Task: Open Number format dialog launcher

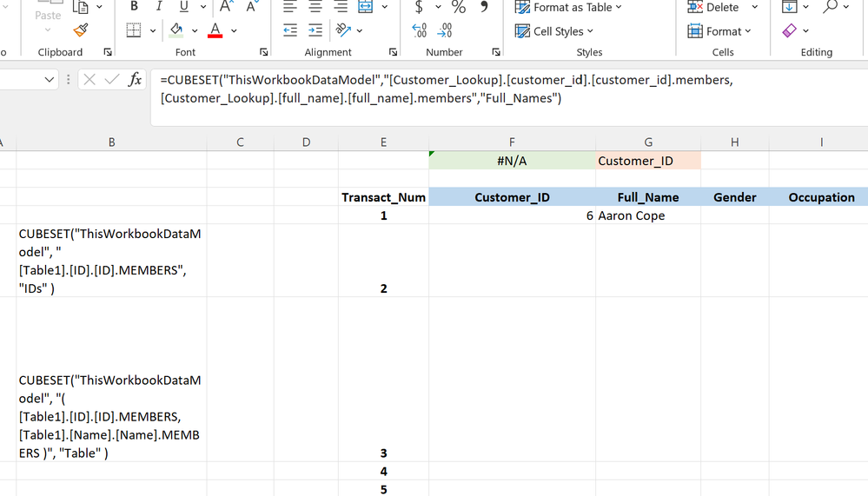Action: click(496, 52)
